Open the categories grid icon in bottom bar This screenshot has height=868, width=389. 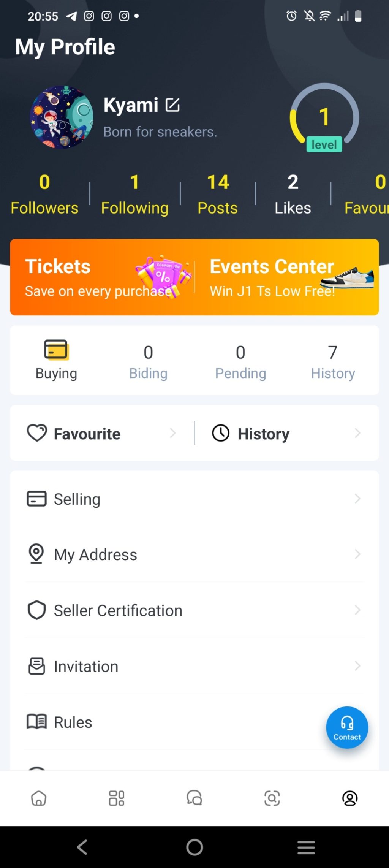pos(116,798)
